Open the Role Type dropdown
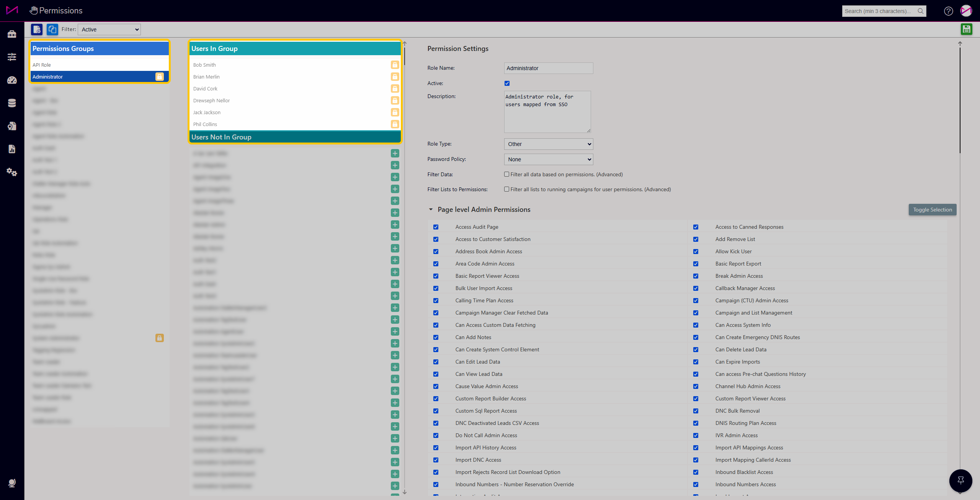This screenshot has height=500, width=980. [x=549, y=144]
